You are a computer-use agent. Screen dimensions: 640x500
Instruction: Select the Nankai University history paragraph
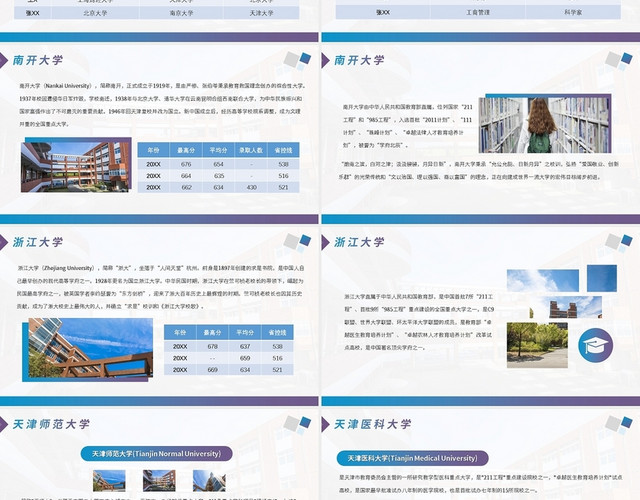click(162, 104)
